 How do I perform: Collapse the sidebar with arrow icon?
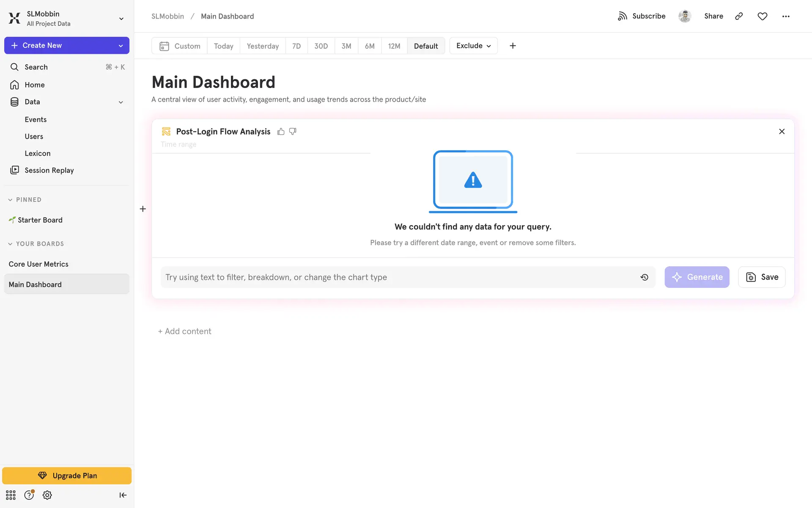123,495
